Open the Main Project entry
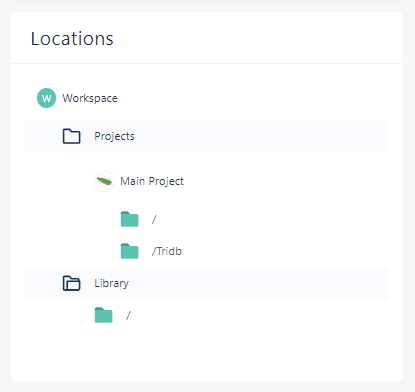 point(152,181)
